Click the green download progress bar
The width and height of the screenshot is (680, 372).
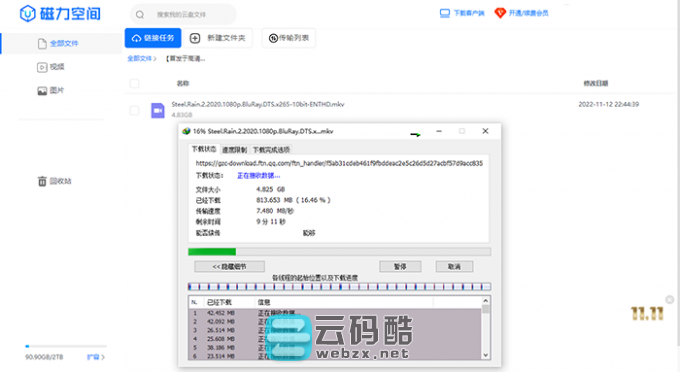[x=339, y=251]
